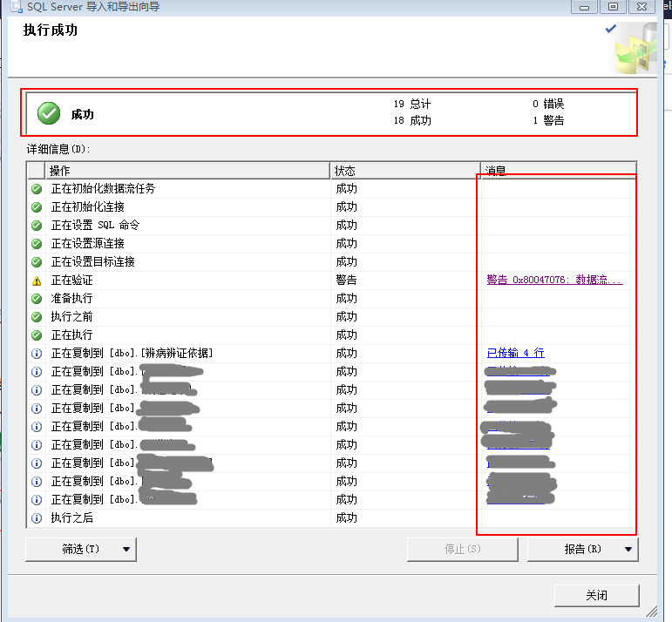Maximize the SQL Server wizard window
Screen dimensions: 672x622
click(x=613, y=7)
